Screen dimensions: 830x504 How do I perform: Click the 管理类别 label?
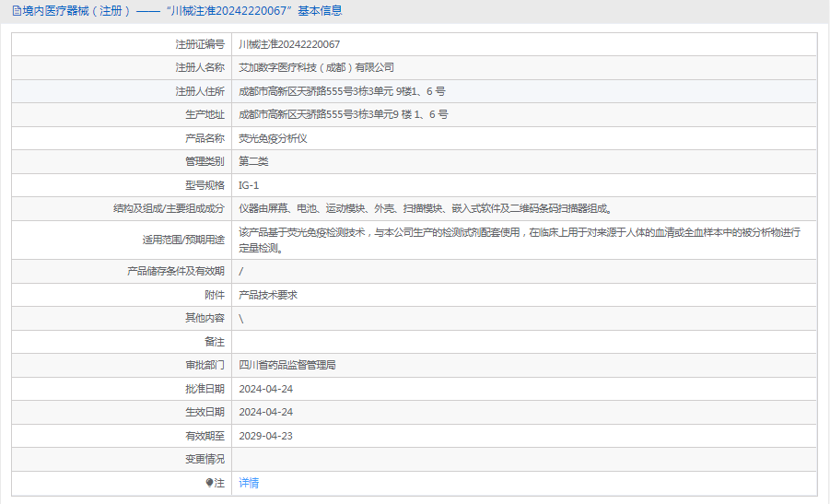205,161
